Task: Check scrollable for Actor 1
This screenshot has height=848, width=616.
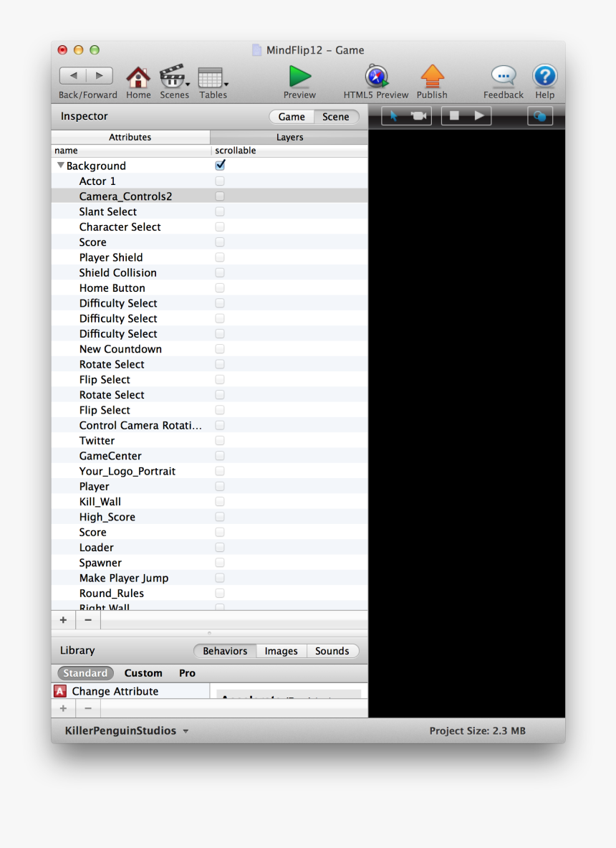Action: point(220,181)
